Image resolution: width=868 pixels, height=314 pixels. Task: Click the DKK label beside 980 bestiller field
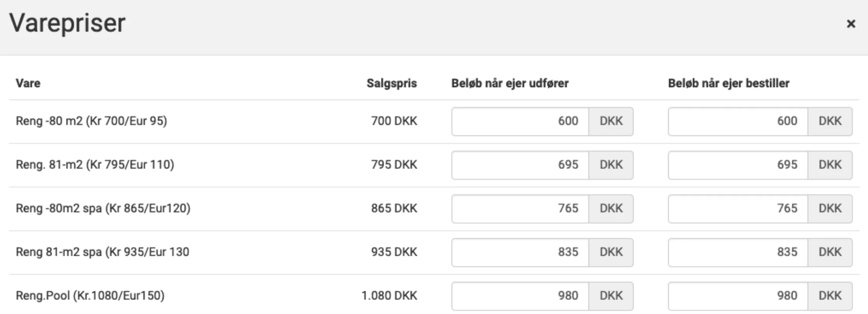click(829, 296)
